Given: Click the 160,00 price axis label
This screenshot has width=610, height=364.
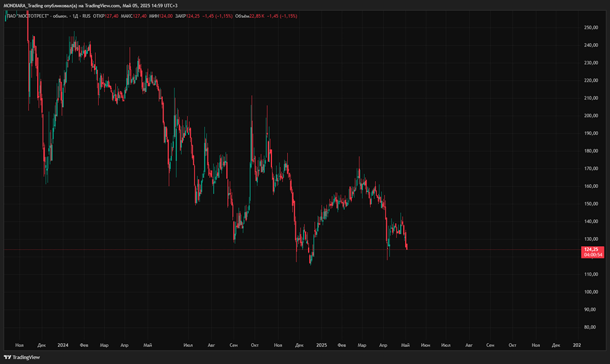Looking at the screenshot, I should tap(591, 186).
